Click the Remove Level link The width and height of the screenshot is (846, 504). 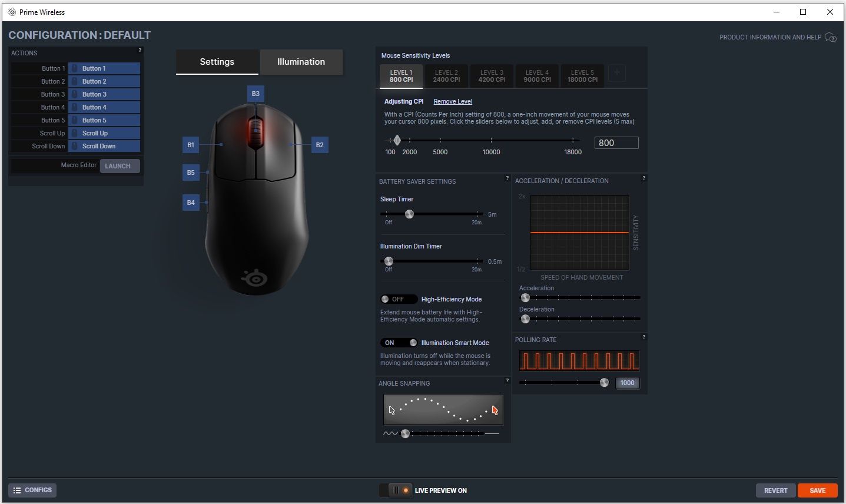tap(453, 101)
